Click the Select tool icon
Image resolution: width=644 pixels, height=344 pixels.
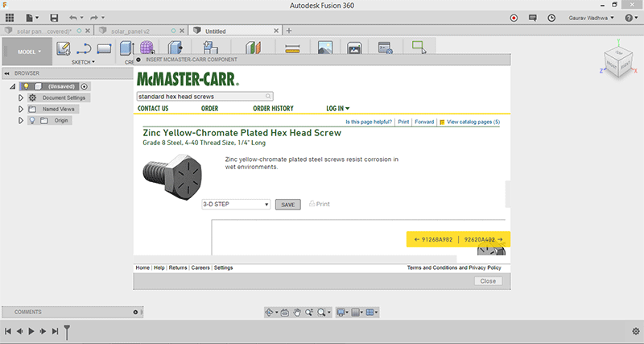(419, 47)
